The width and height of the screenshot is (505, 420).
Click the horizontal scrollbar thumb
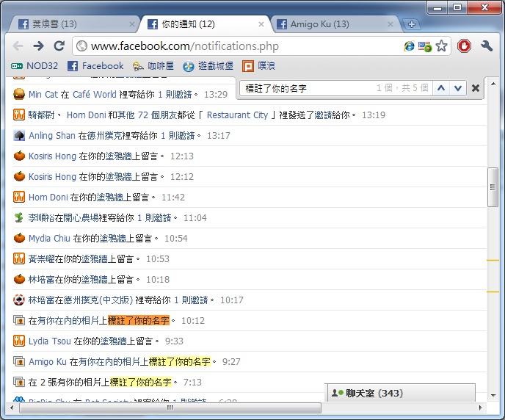pyautogui.click(x=170, y=408)
